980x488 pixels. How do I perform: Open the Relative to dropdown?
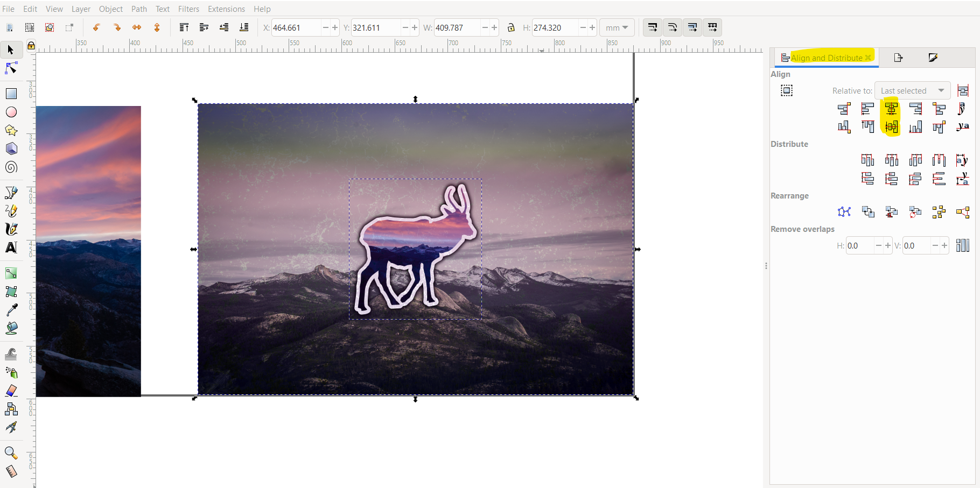coord(912,90)
